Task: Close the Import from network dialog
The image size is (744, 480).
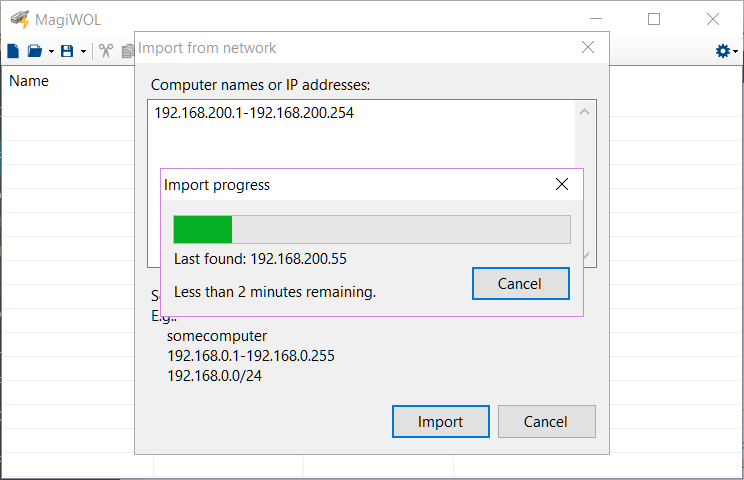Action: click(x=588, y=47)
